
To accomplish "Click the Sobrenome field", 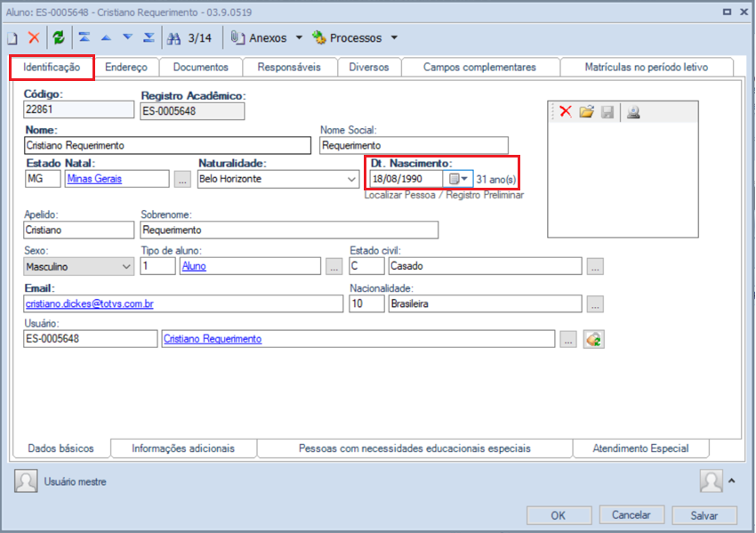I will pos(289,230).
